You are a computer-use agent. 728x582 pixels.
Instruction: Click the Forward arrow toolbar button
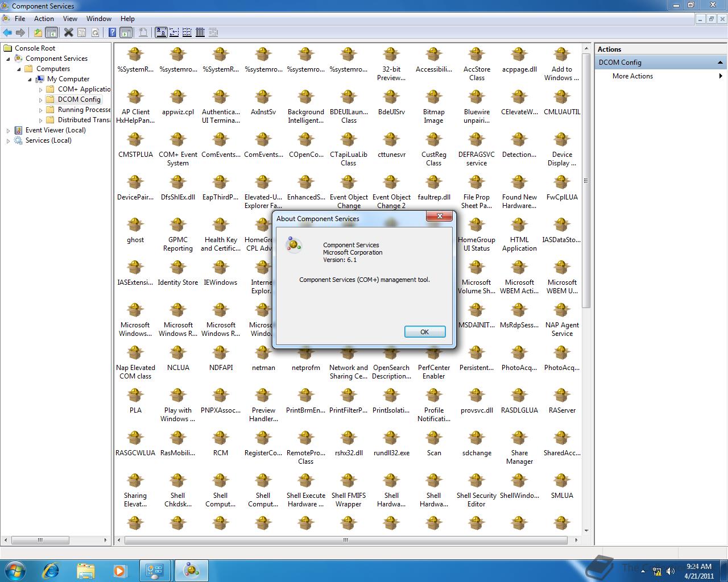pos(20,32)
